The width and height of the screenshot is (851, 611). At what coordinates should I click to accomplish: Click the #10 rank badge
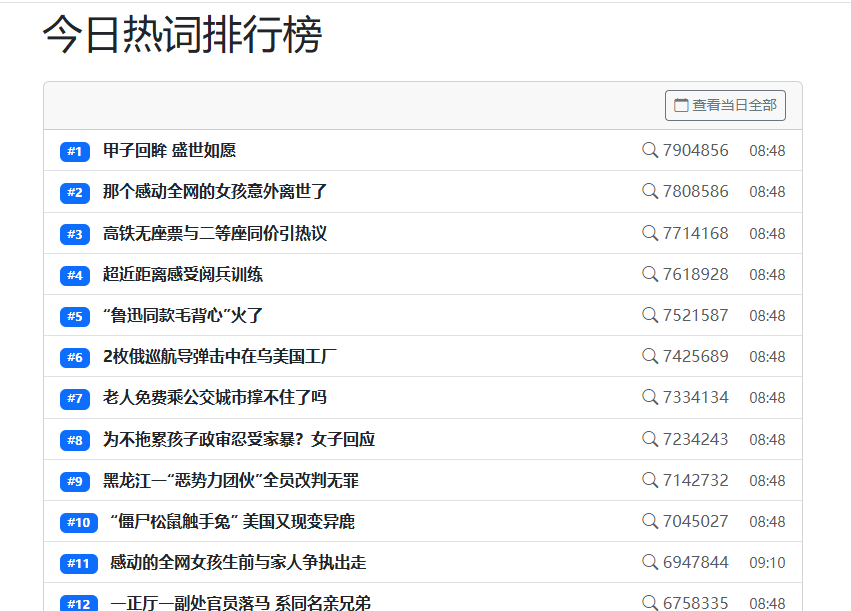tap(78, 522)
